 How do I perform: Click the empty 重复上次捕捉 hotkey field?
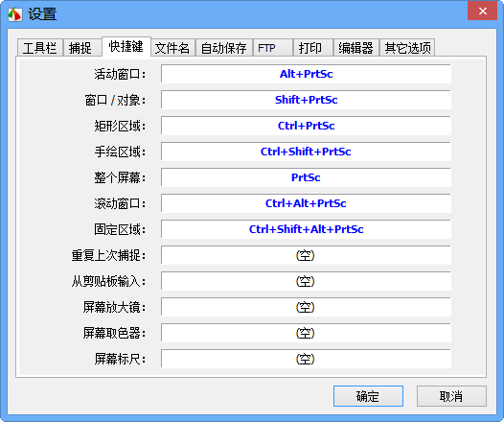pyautogui.click(x=306, y=255)
